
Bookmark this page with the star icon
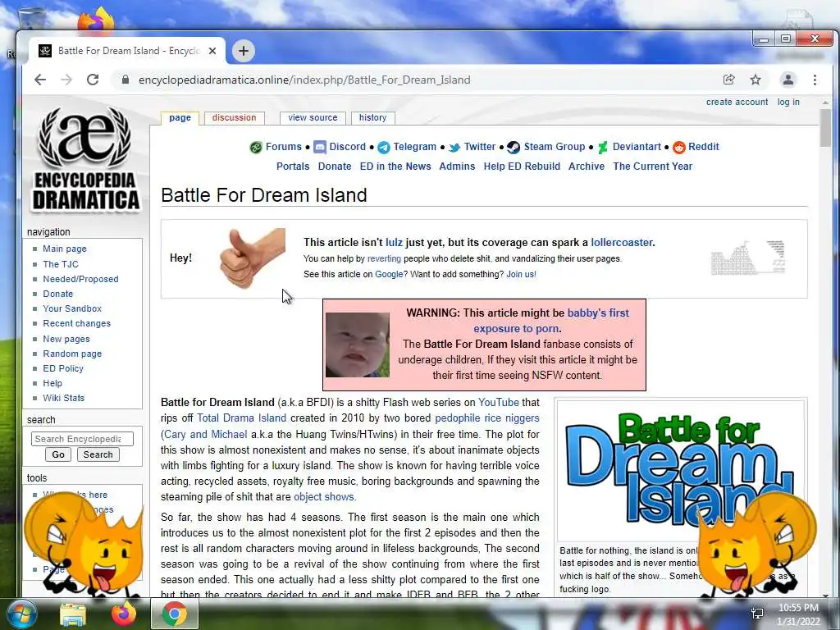756,80
